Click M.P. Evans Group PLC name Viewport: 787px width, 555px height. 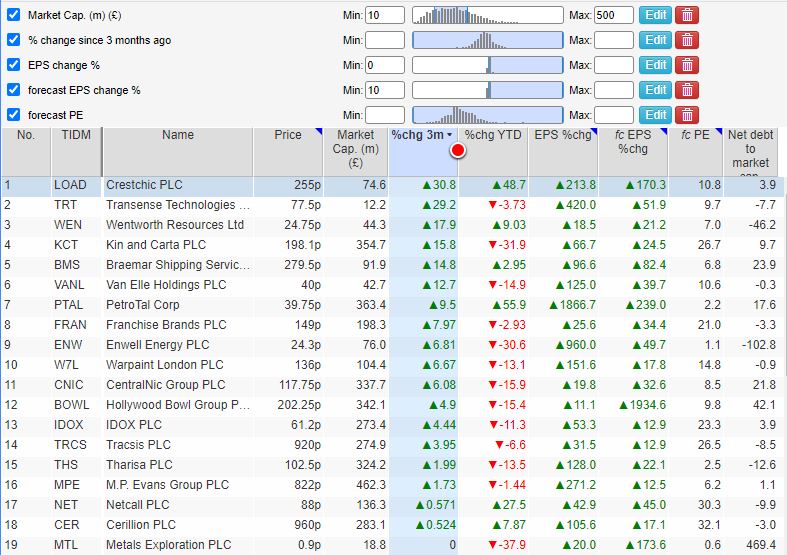click(x=167, y=485)
